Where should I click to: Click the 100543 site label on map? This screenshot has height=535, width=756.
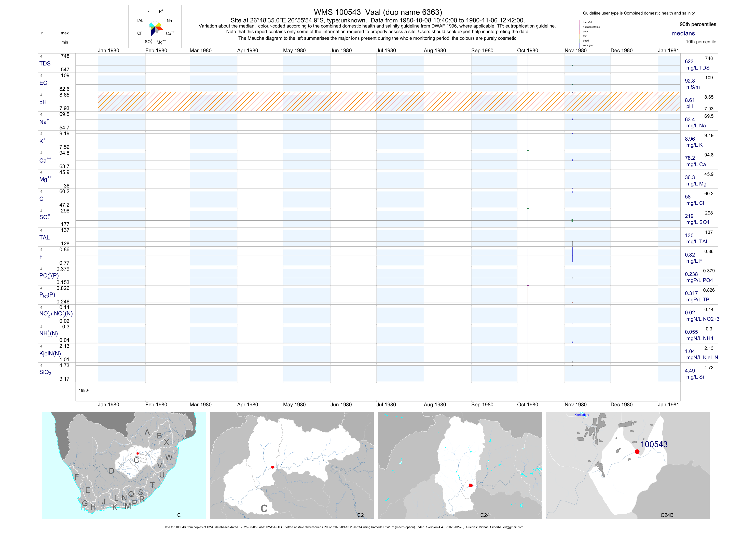654,444
